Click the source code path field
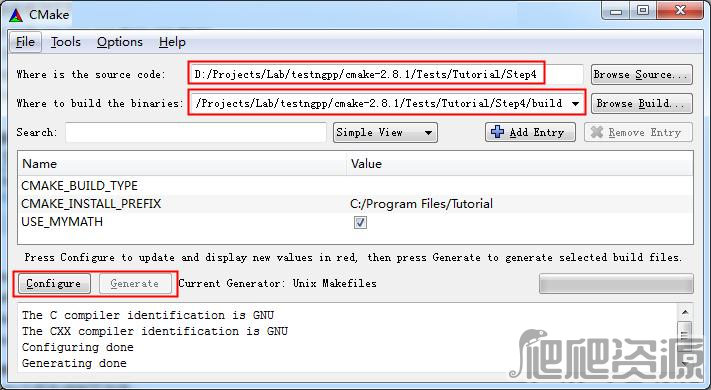Screen dimensions: 711x390 [386, 74]
